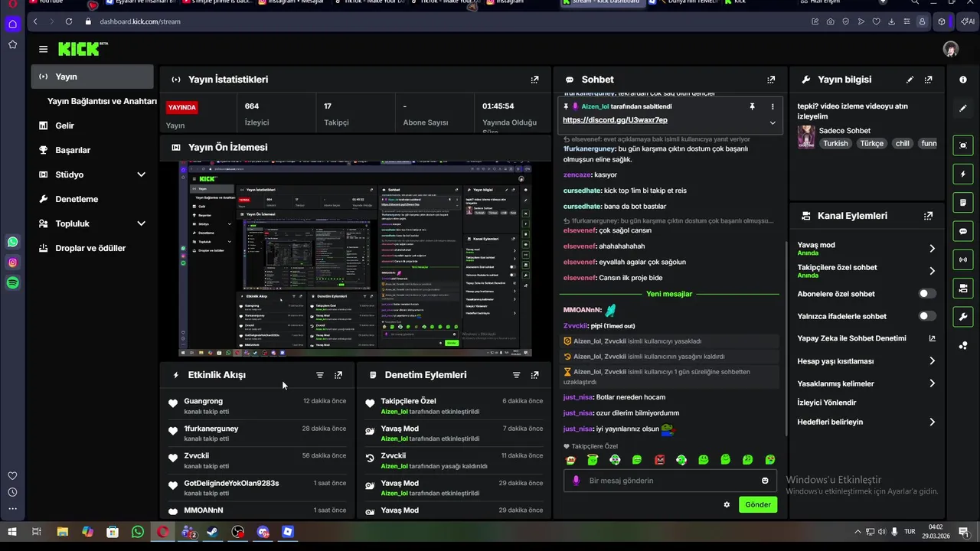Screen dimensions: 980x551
Task: Open the profile avatar in top right
Action: [x=951, y=49]
